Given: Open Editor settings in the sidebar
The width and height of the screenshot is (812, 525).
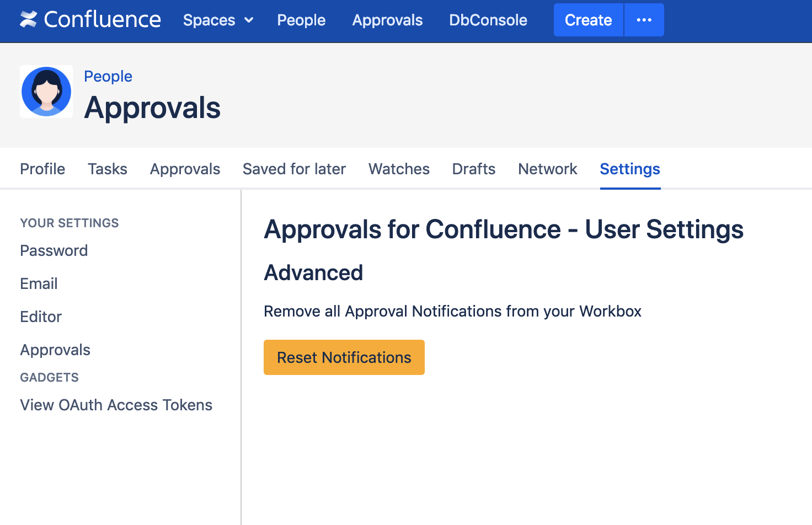Looking at the screenshot, I should 41,317.
